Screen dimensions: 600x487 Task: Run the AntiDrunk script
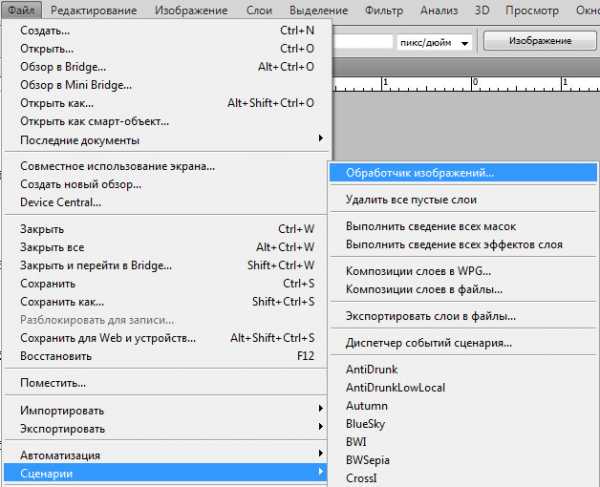click(463, 370)
